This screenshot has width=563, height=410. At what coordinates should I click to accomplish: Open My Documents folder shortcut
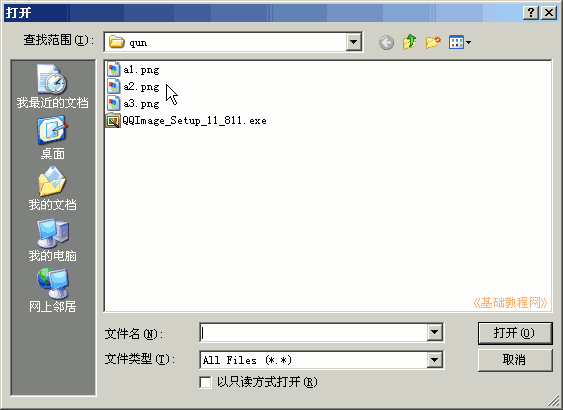[x=52, y=188]
